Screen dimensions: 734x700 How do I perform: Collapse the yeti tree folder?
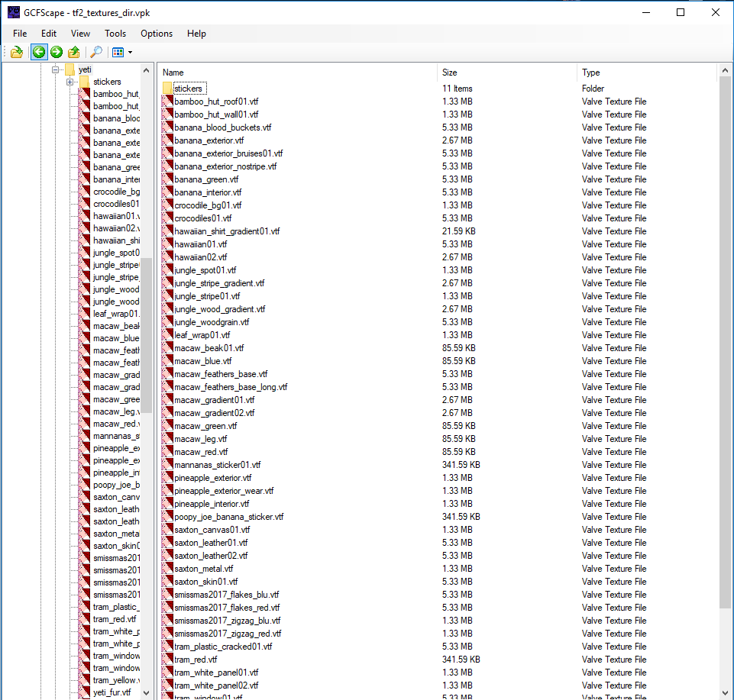55,69
